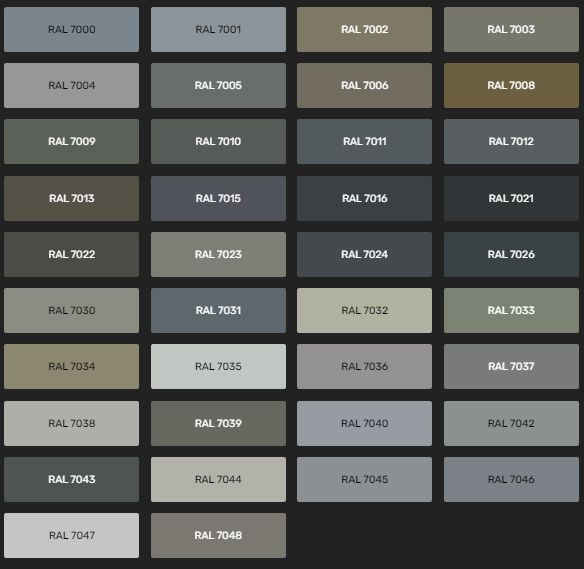The image size is (584, 569).
Task: Pick the RAL 7001 gray swatch
Action: (x=218, y=29)
